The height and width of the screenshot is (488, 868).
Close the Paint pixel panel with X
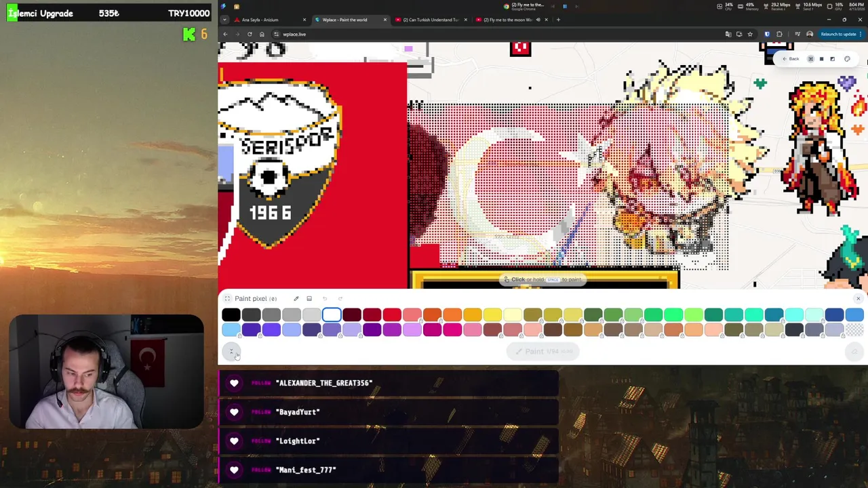coord(858,298)
